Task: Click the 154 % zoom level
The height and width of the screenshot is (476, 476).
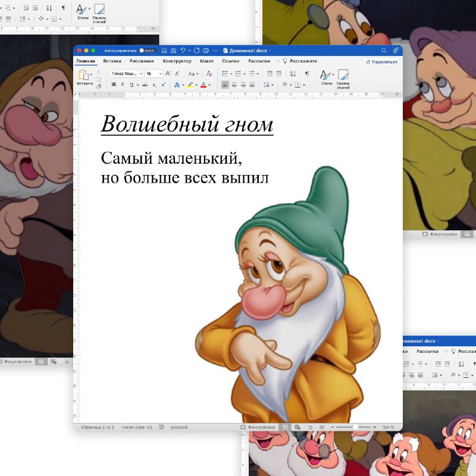Action: tap(388, 427)
